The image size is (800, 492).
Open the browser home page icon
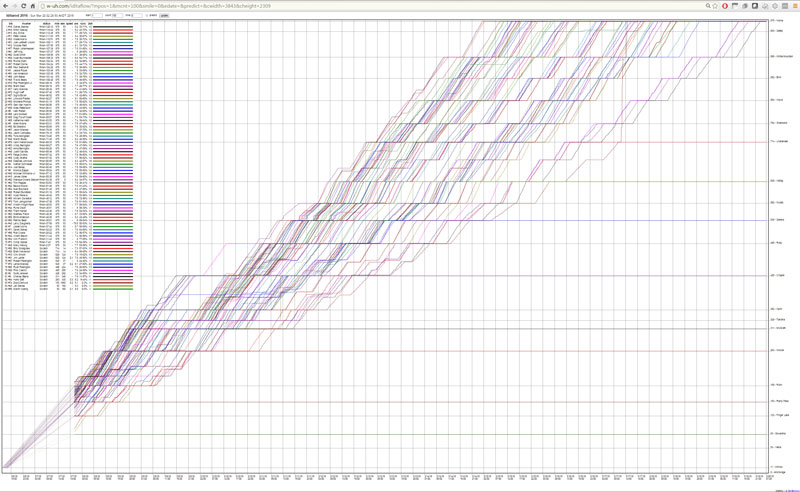pyautogui.click(x=33, y=6)
